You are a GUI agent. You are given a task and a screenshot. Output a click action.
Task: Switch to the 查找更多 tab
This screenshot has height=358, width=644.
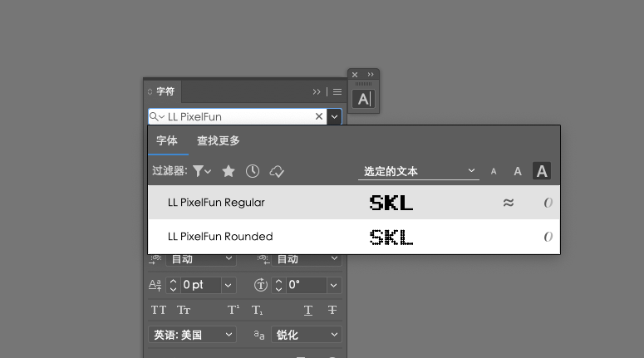218,140
